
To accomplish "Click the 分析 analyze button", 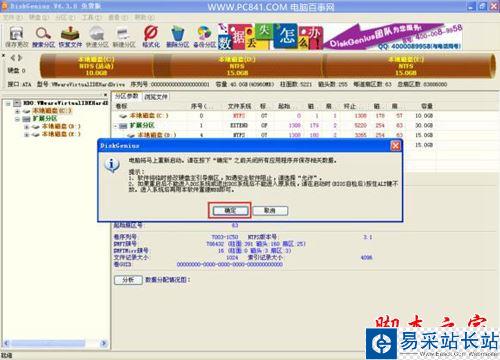I will [x=128, y=280].
